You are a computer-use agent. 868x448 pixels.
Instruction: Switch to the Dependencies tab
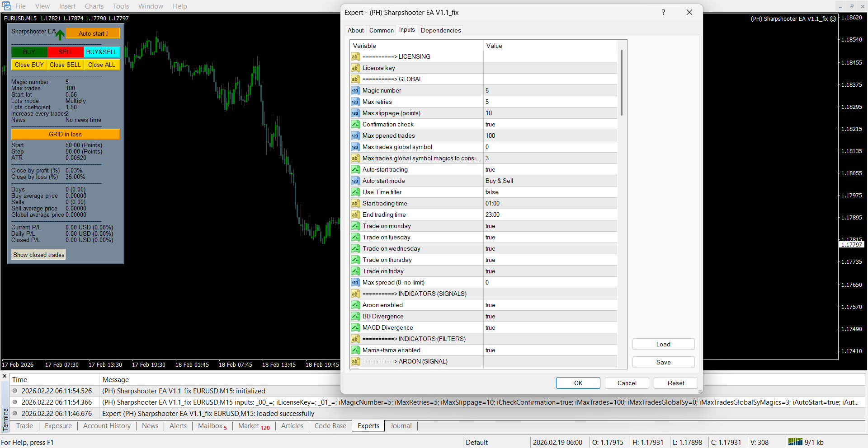(440, 30)
